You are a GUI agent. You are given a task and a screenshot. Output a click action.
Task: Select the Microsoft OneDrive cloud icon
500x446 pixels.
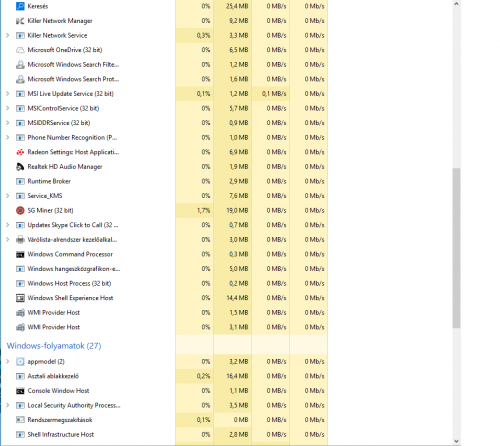[20, 50]
